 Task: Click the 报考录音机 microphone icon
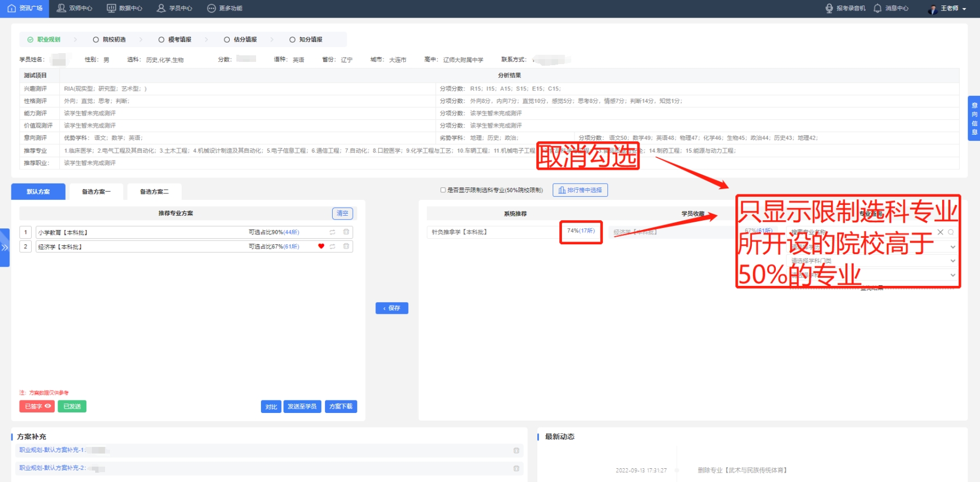[x=830, y=8]
